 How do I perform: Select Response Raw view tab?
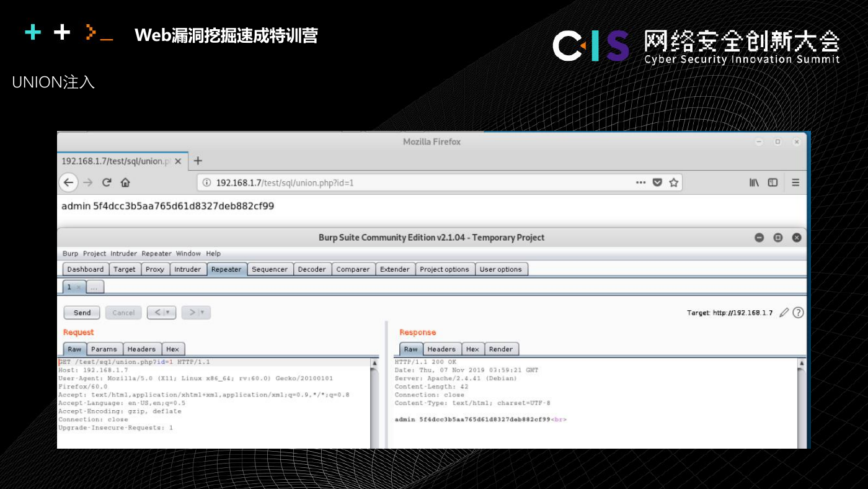pyautogui.click(x=411, y=349)
